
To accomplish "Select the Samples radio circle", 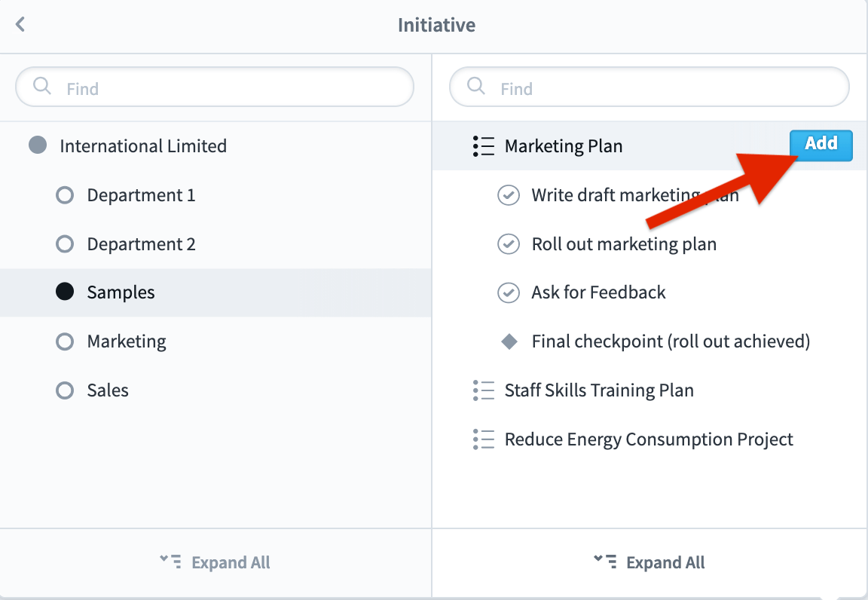I will [65, 292].
